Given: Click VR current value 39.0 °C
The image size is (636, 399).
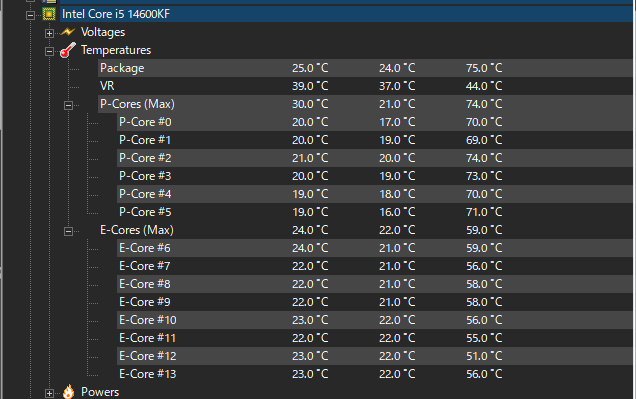Looking at the screenshot, I should [x=310, y=86].
